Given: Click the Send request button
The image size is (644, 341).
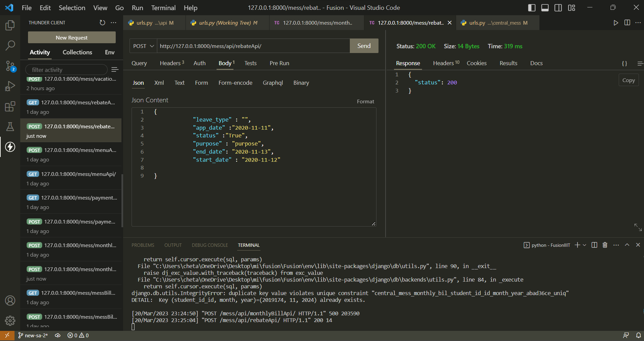Looking at the screenshot, I should click(x=364, y=46).
